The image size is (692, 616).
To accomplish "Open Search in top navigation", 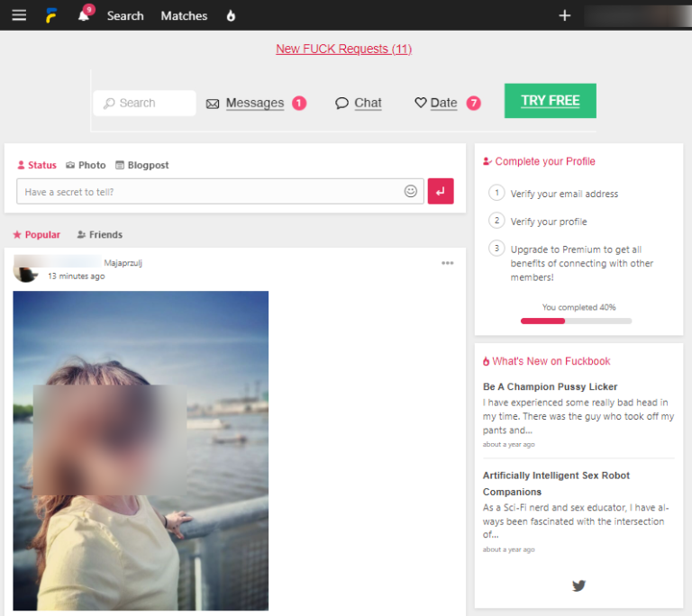I will (x=125, y=15).
